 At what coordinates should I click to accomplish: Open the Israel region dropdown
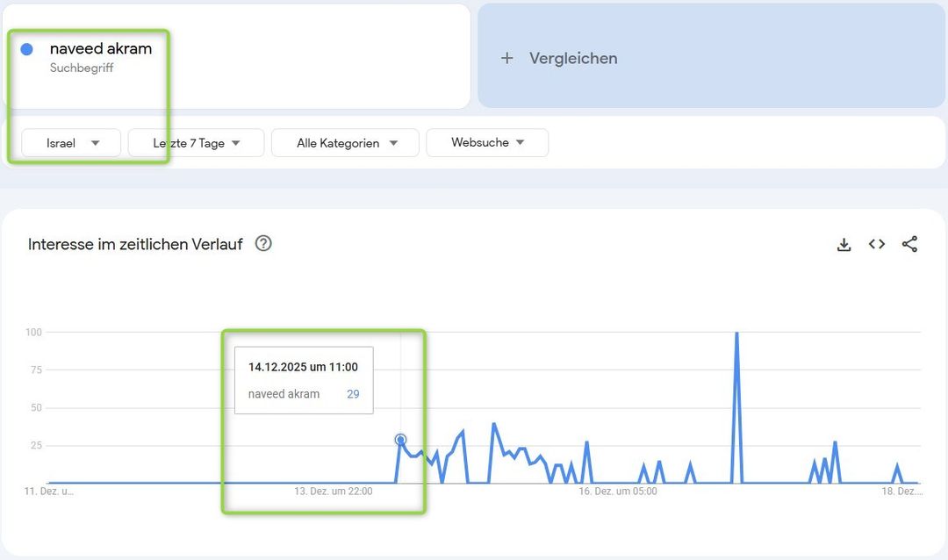[71, 143]
